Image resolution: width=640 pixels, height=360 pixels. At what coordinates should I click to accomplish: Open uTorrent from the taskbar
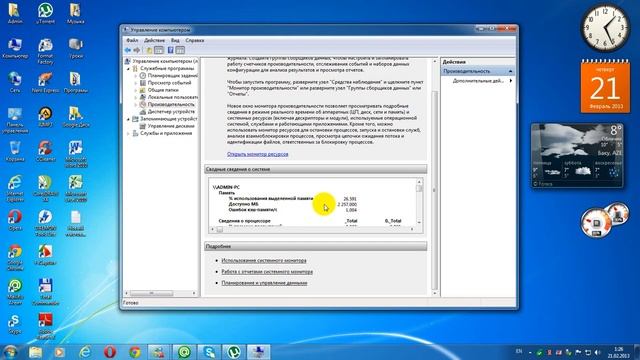(x=234, y=351)
